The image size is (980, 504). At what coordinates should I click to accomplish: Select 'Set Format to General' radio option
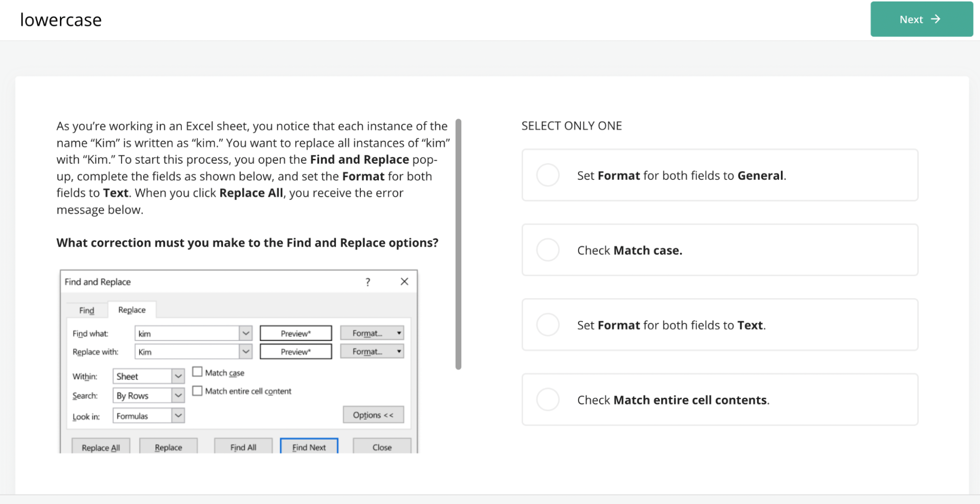point(548,175)
